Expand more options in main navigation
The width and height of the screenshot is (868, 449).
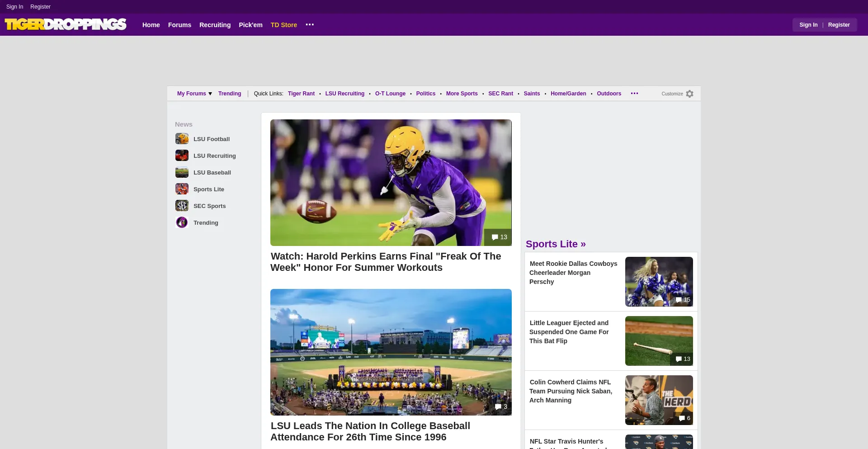(x=310, y=25)
